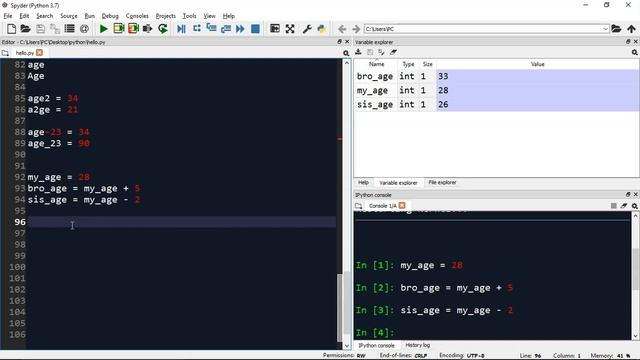This screenshot has width=640, height=360.
Task: Open the View menu
Action: (209, 16)
